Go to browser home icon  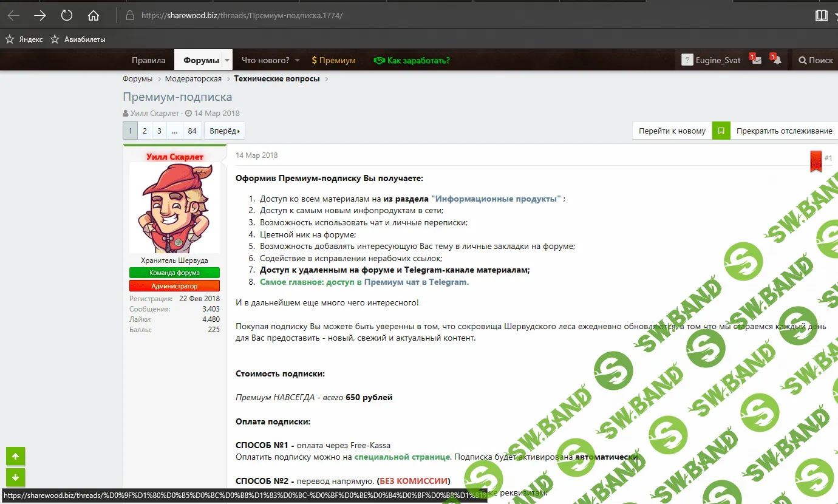94,16
